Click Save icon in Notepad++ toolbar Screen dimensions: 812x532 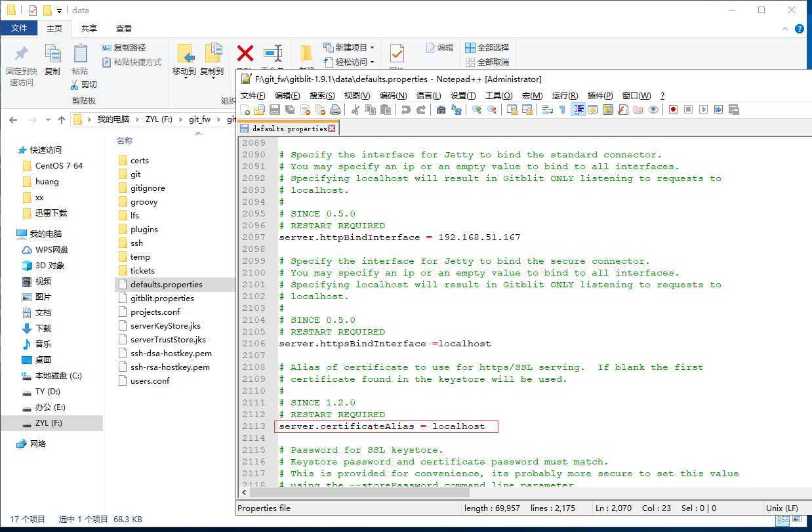[275, 110]
